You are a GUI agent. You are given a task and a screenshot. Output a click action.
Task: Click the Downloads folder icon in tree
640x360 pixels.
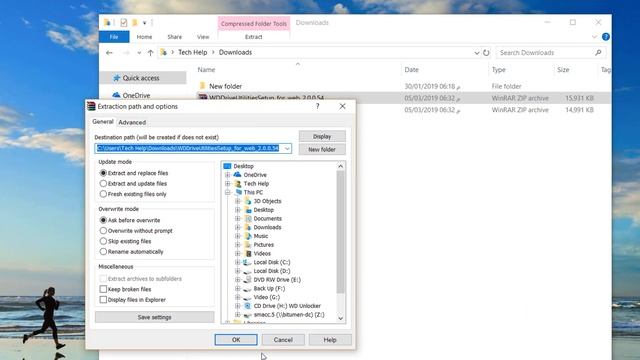248,227
